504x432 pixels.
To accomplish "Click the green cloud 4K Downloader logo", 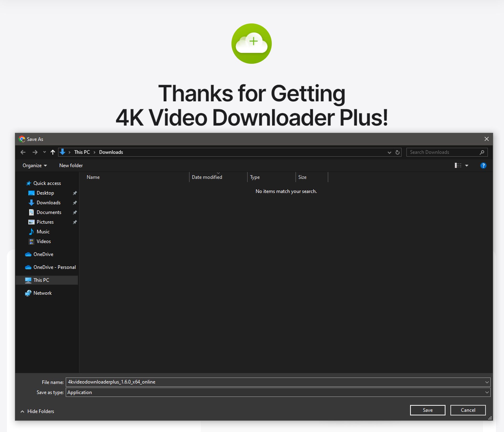I will (251, 44).
